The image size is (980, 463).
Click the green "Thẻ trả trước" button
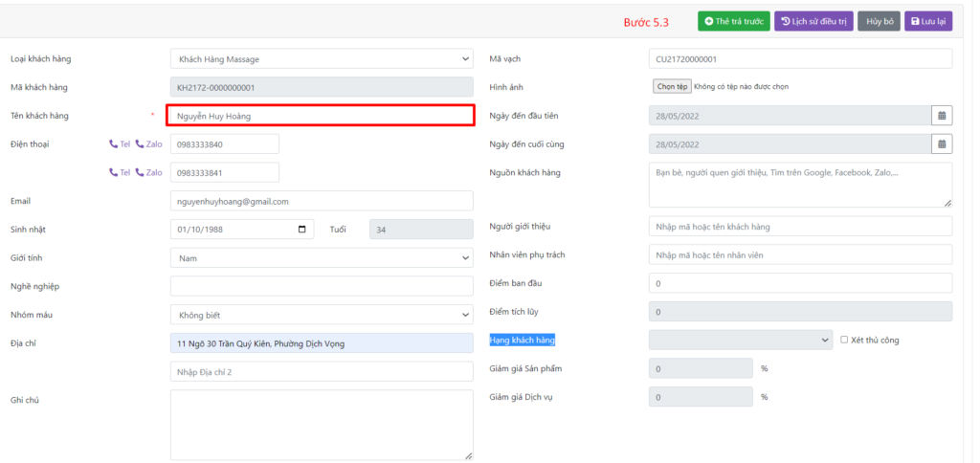pyautogui.click(x=733, y=21)
